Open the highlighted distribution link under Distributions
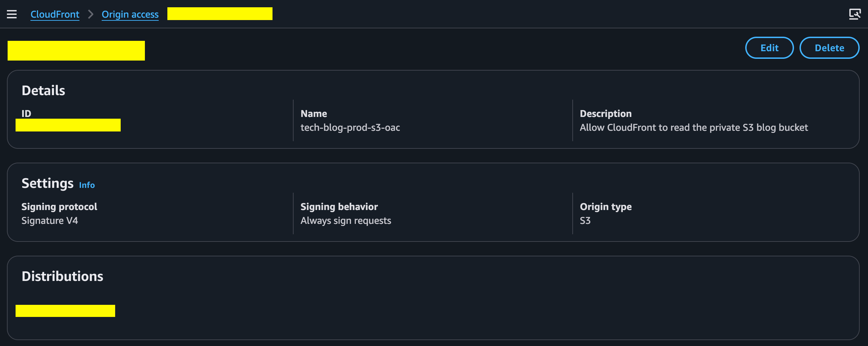Image resolution: width=868 pixels, height=346 pixels. pyautogui.click(x=65, y=311)
